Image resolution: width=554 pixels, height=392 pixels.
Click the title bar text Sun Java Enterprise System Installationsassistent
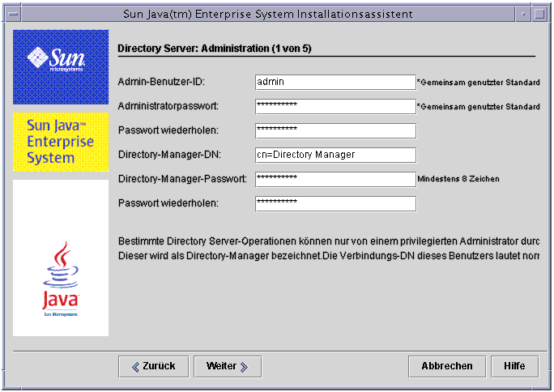tap(268, 14)
